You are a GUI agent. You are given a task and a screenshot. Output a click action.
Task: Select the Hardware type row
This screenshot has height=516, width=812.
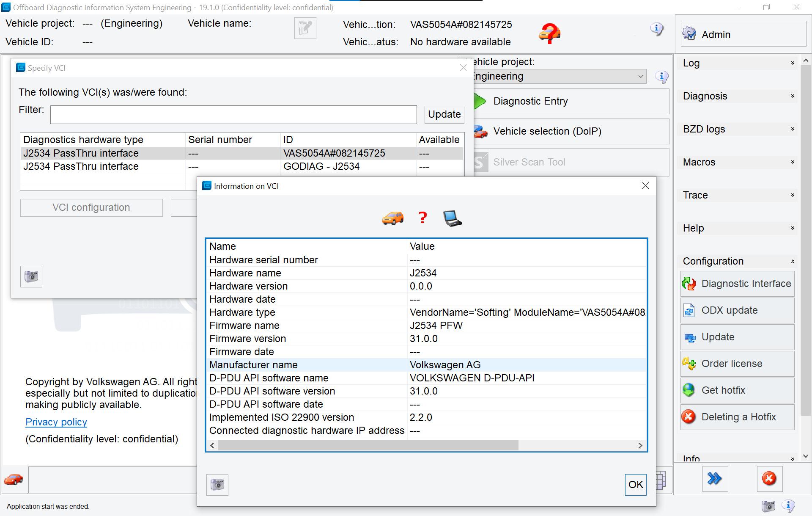[x=426, y=312]
